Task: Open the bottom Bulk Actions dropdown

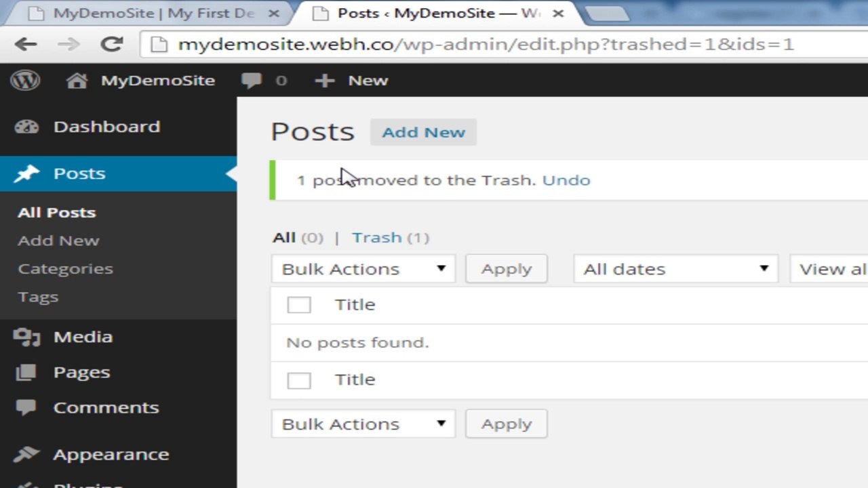Action: click(363, 424)
